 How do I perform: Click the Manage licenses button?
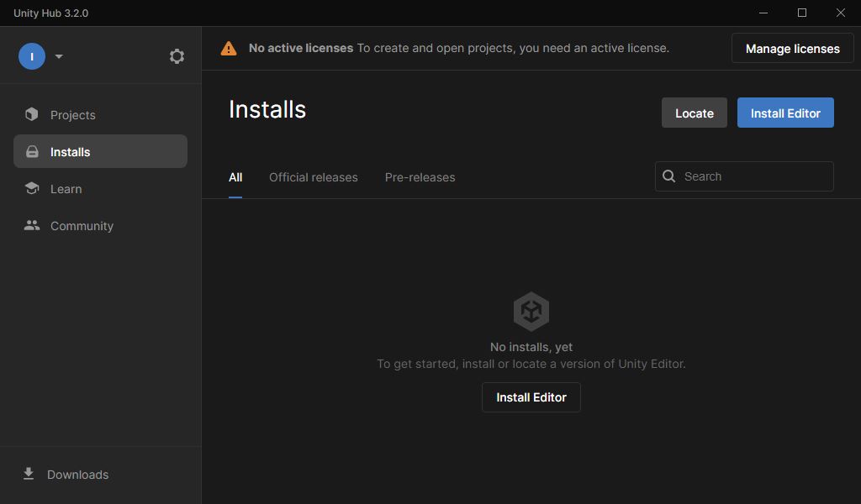792,48
